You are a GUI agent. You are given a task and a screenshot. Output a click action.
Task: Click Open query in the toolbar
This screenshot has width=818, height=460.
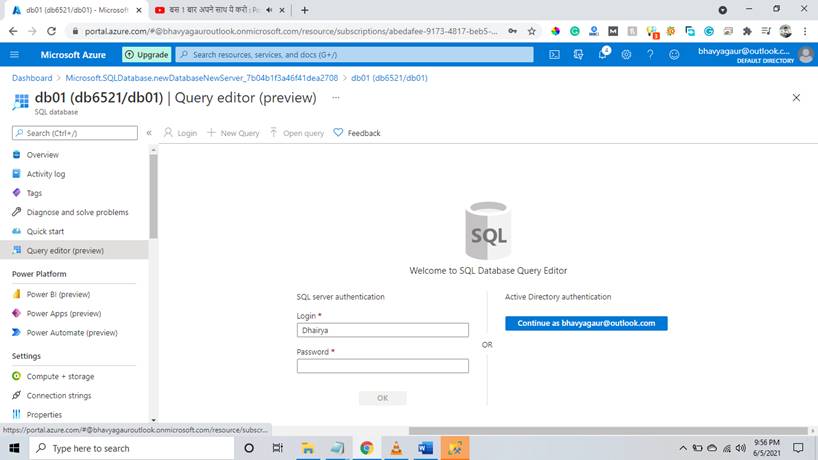coord(297,133)
